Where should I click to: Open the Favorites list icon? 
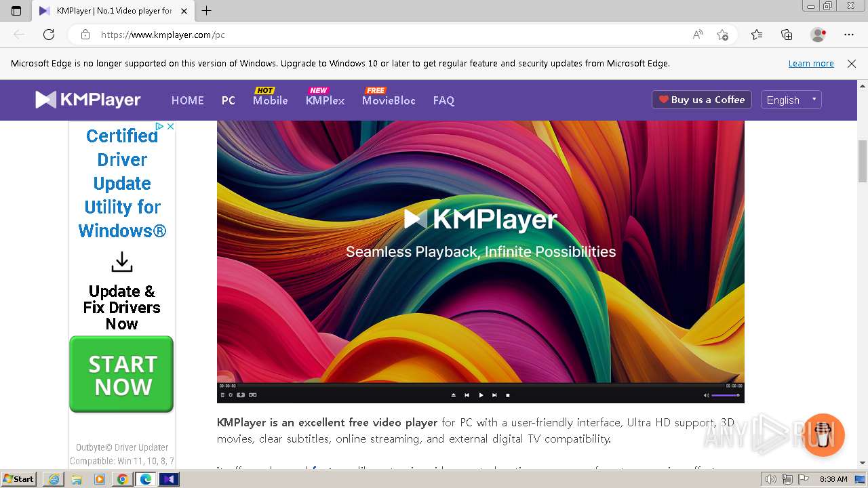[757, 35]
